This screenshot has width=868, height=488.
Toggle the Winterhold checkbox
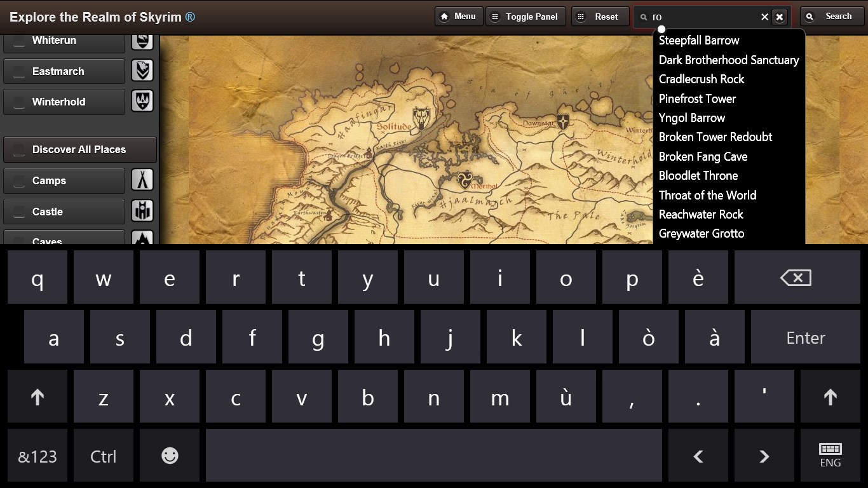20,102
